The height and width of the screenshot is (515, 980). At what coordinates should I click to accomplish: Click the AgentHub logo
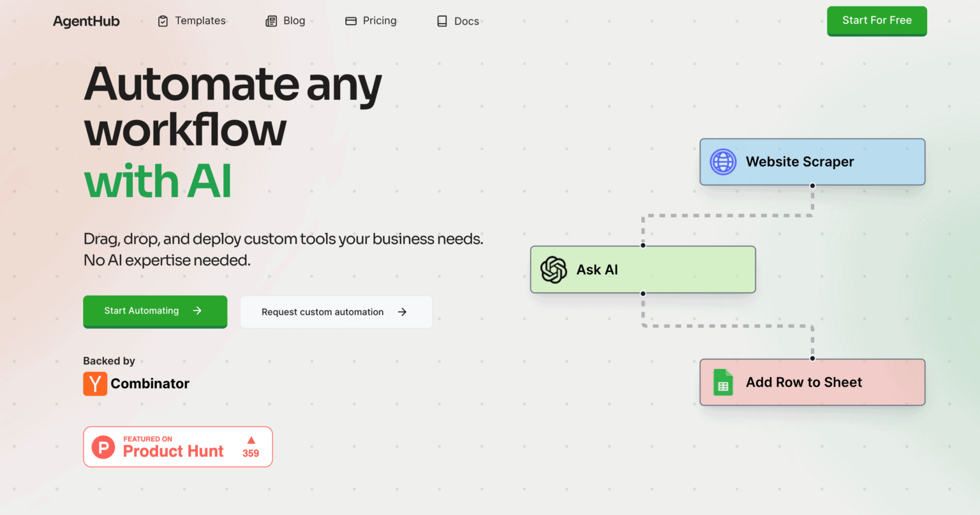click(86, 21)
